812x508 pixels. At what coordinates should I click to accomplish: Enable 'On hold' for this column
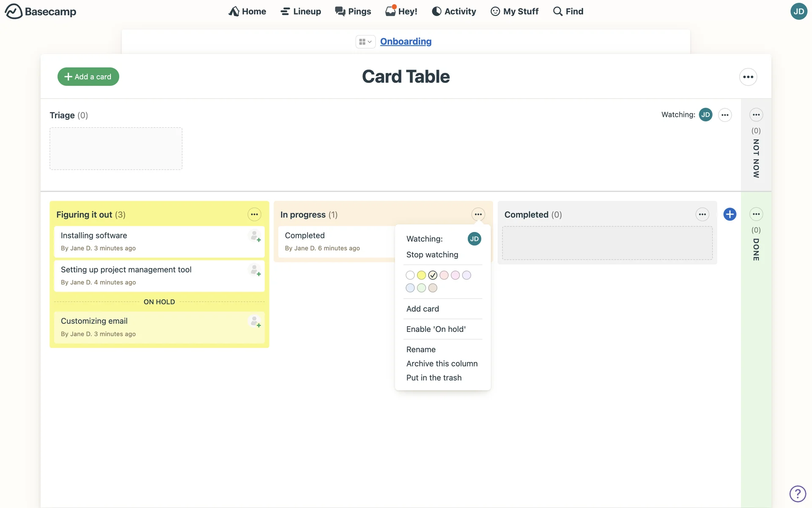pos(436,329)
